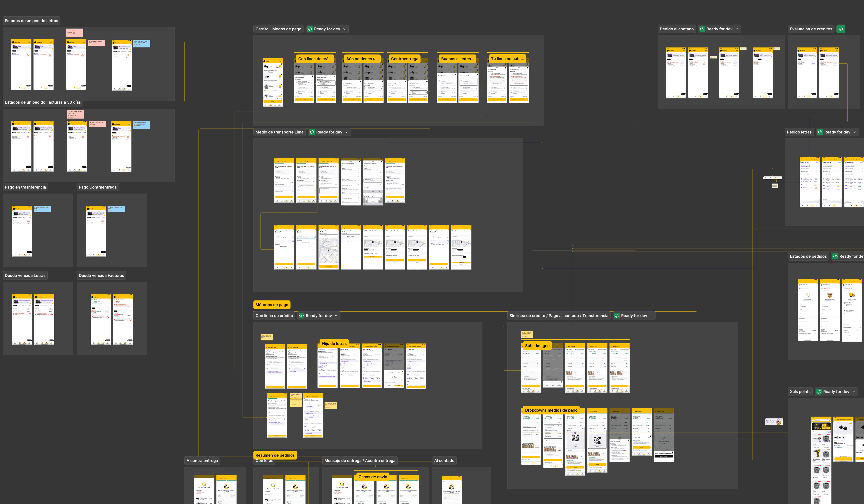
Task: Click the code icon beside Xuls points
Action: [819, 392]
